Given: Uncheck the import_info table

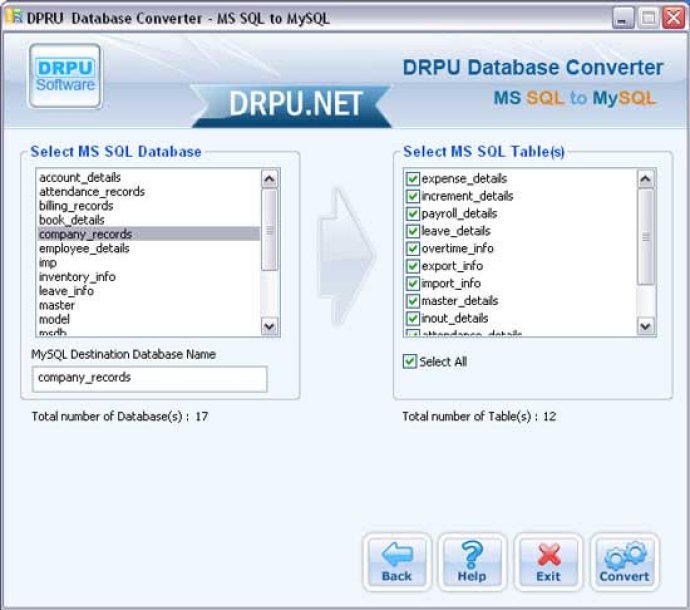Looking at the screenshot, I should (x=412, y=283).
